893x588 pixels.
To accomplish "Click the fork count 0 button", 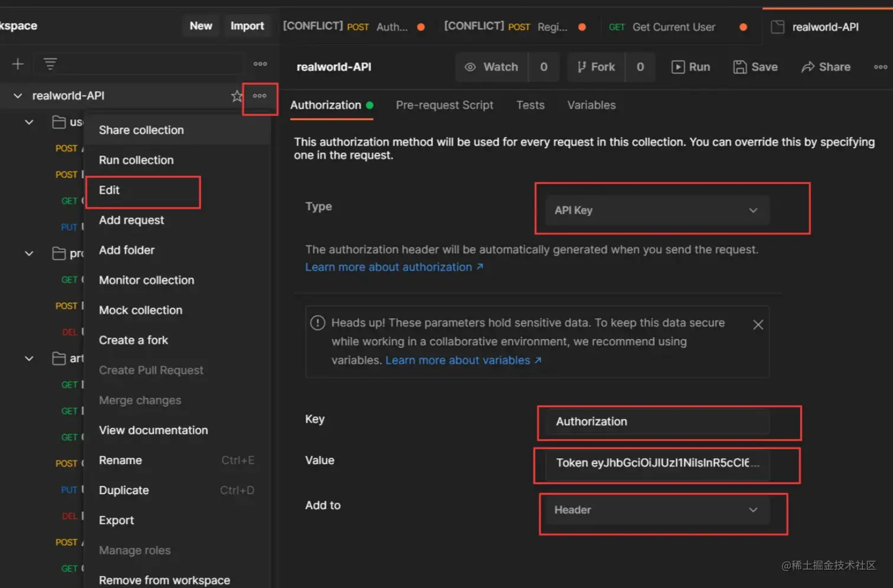I will [640, 67].
